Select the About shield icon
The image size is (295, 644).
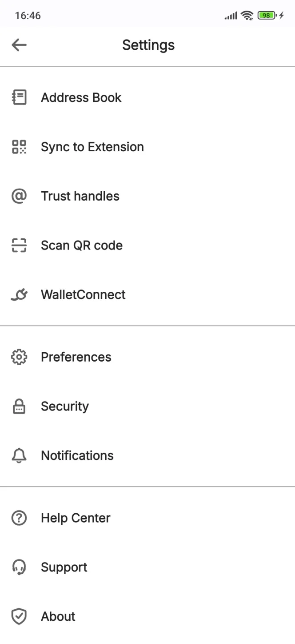19,616
